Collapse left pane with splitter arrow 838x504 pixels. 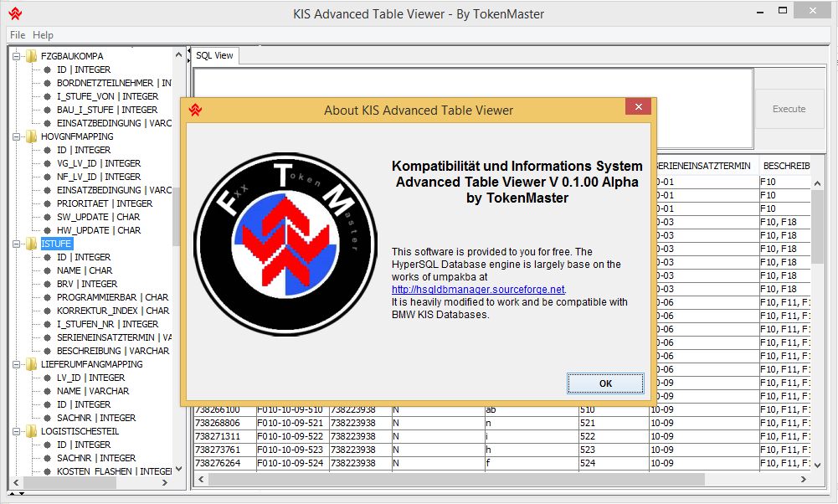coord(188,52)
